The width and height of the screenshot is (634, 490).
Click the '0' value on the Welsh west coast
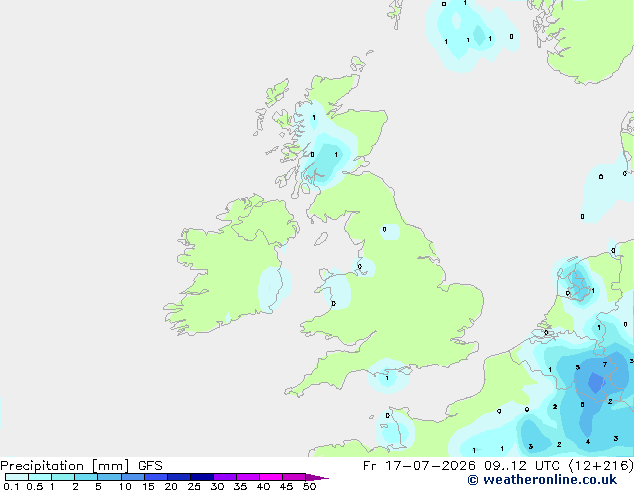pos(334,304)
